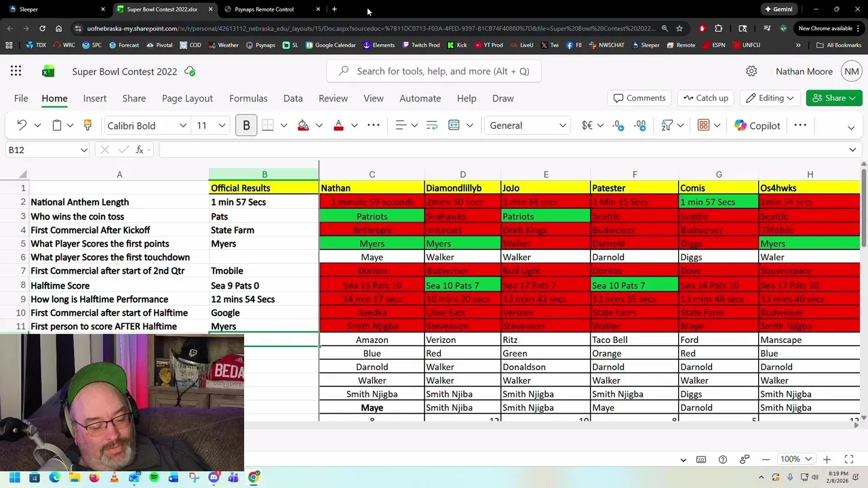The height and width of the screenshot is (488, 868).
Task: Click the Sort and Filter icon
Action: [x=667, y=125]
